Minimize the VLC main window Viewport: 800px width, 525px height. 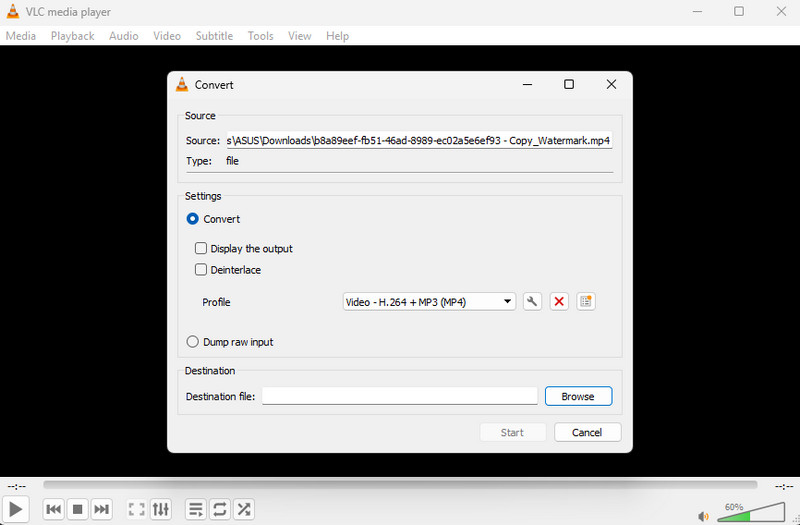pyautogui.click(x=697, y=11)
